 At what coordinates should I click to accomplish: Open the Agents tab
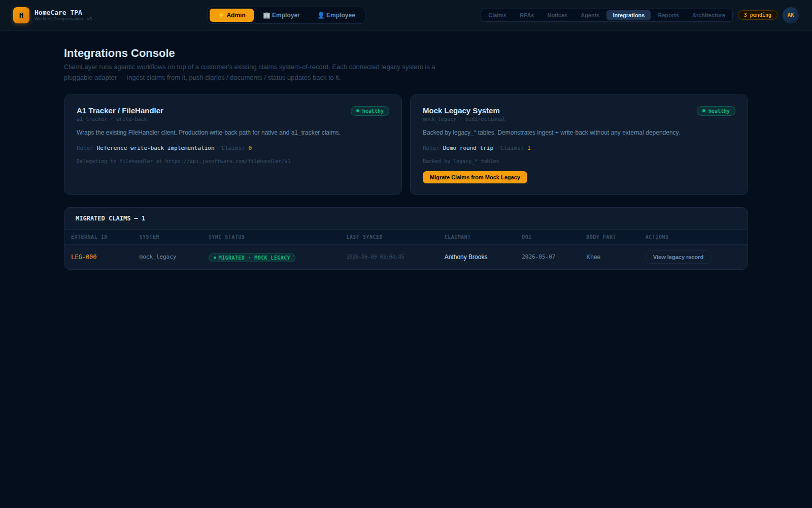pyautogui.click(x=590, y=15)
